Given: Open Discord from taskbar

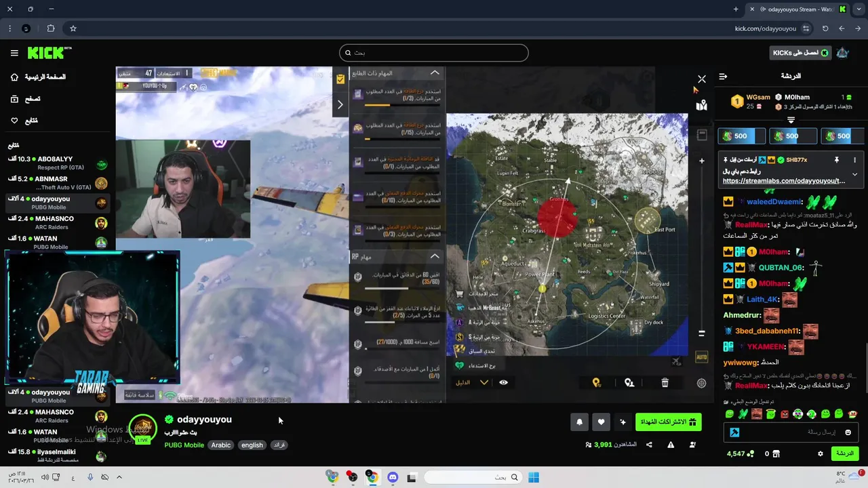Looking at the screenshot, I should pyautogui.click(x=392, y=477).
